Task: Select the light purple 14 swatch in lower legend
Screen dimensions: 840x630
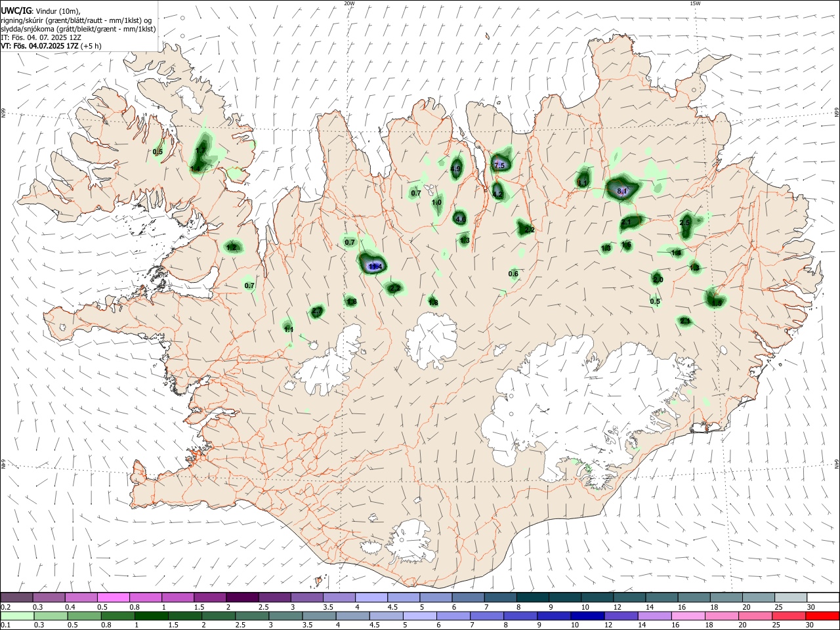Action: (654, 616)
